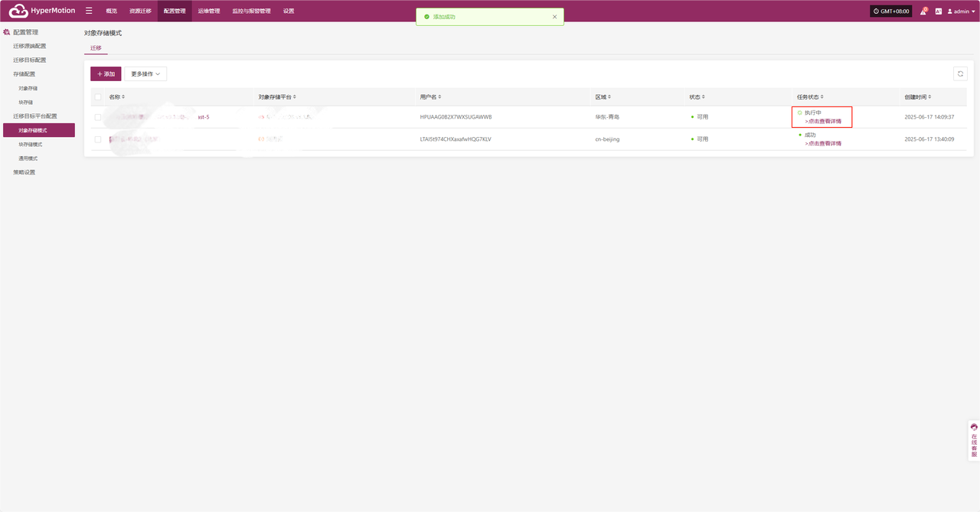Click the 配置管理 gear icon in sidebar
The height and width of the screenshot is (512, 980).
pos(7,32)
